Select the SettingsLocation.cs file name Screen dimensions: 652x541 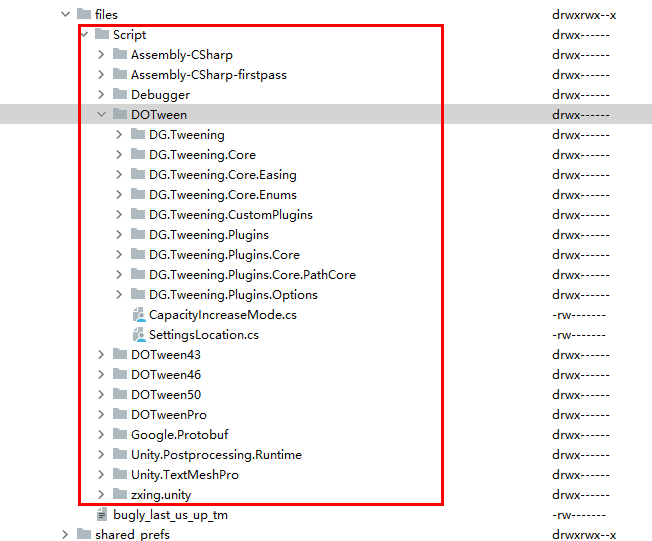point(204,335)
